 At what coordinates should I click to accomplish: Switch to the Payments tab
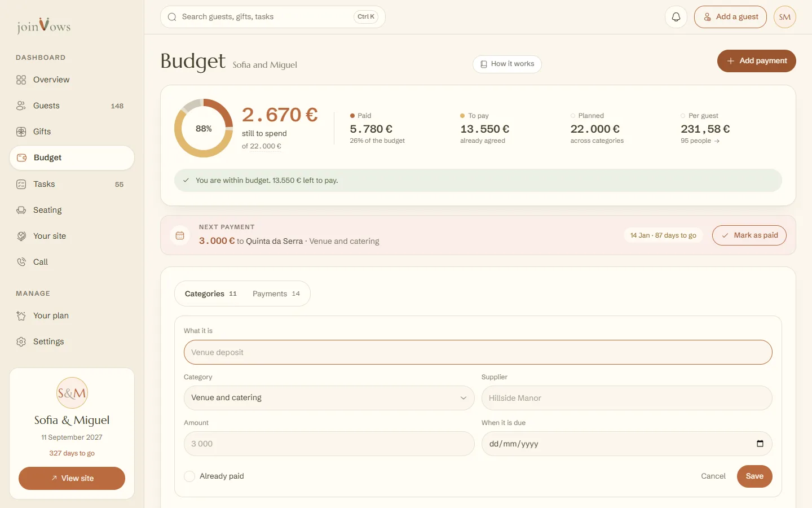[276, 294]
